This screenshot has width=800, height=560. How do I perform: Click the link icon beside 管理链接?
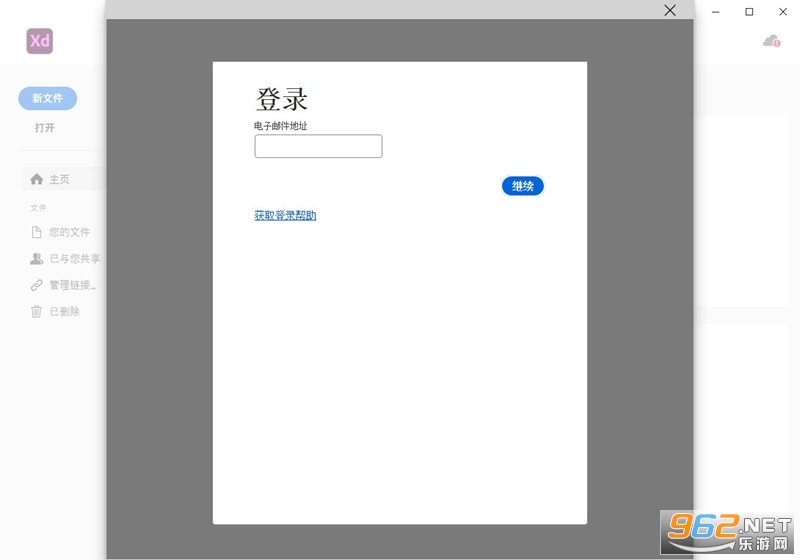[36, 285]
